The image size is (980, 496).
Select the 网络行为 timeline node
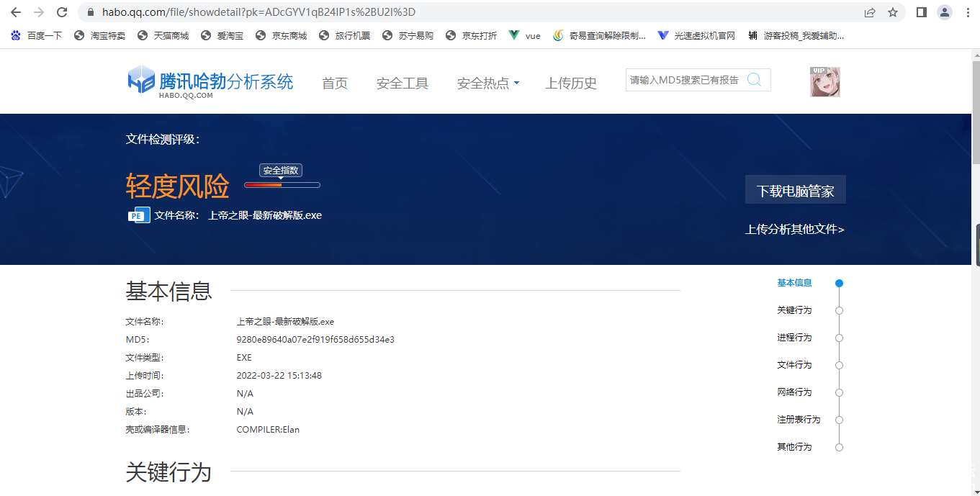(839, 392)
